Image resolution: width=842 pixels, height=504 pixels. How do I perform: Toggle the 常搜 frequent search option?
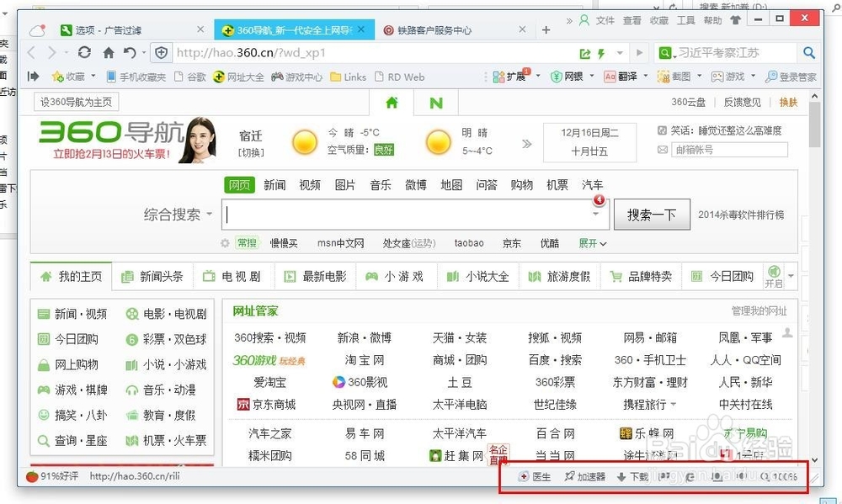247,242
